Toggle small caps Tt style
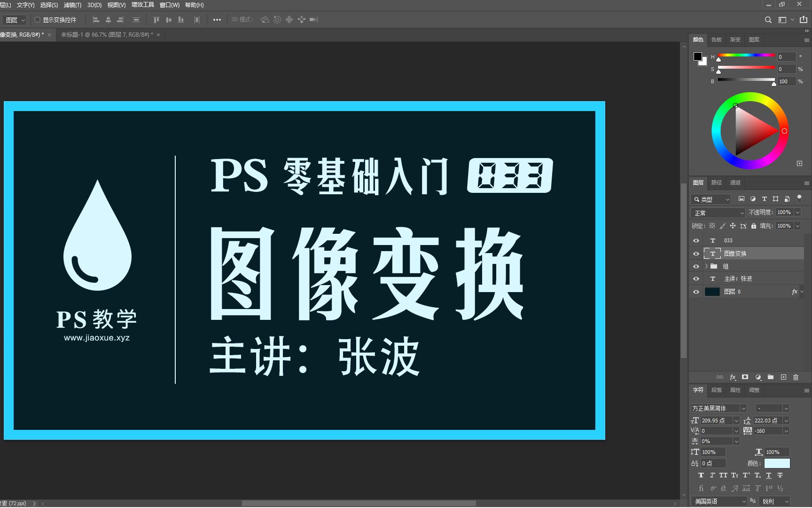The width and height of the screenshot is (812, 508). (734, 476)
